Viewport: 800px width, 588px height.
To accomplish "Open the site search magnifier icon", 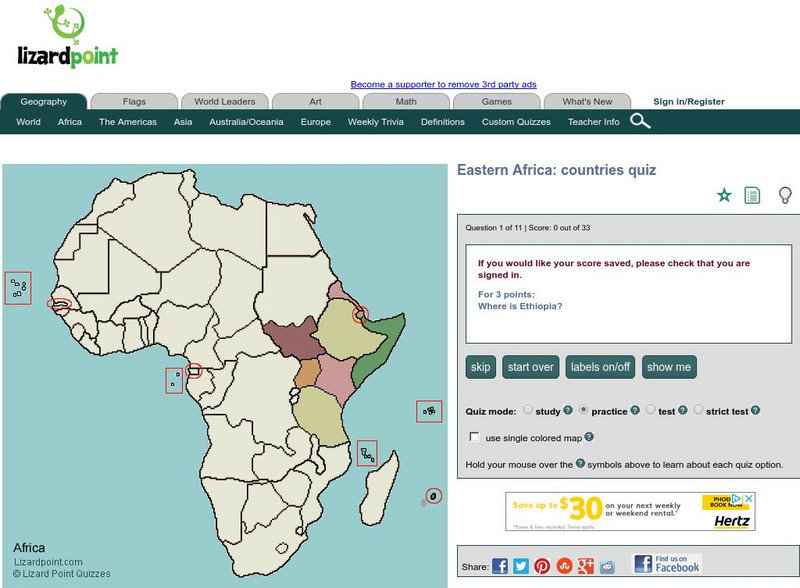I will 640,121.
